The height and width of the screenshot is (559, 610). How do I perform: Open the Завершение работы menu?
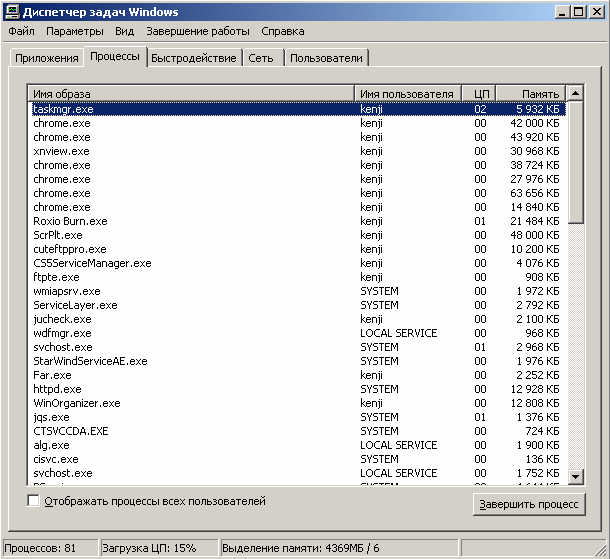(198, 31)
